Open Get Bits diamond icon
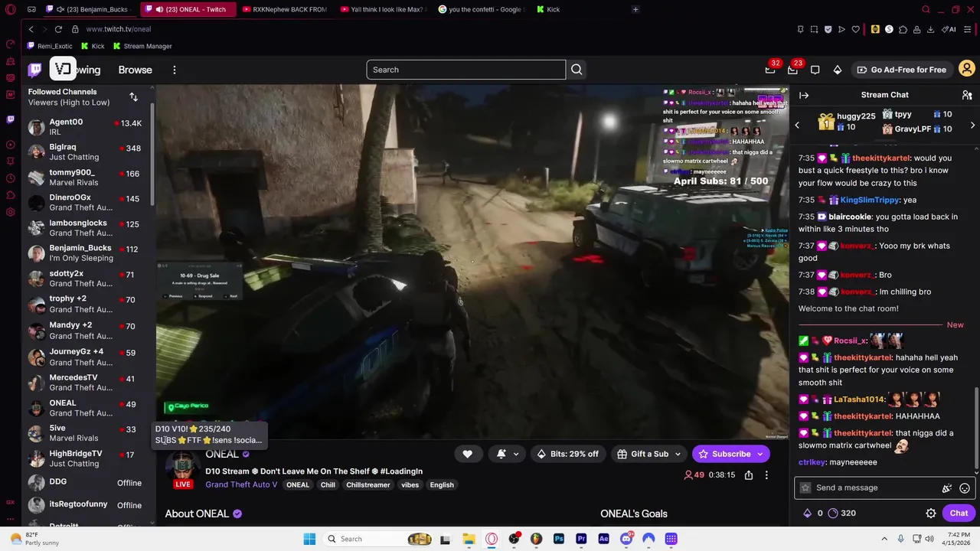980x551 pixels. point(838,70)
